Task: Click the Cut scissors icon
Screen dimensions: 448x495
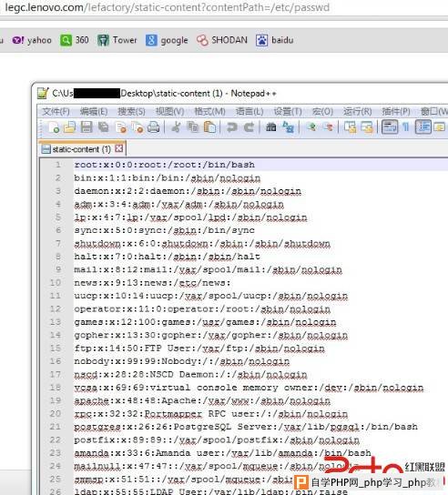Action: coord(176,127)
